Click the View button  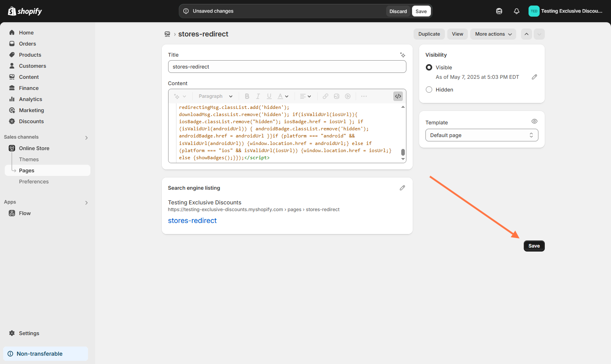(x=458, y=34)
